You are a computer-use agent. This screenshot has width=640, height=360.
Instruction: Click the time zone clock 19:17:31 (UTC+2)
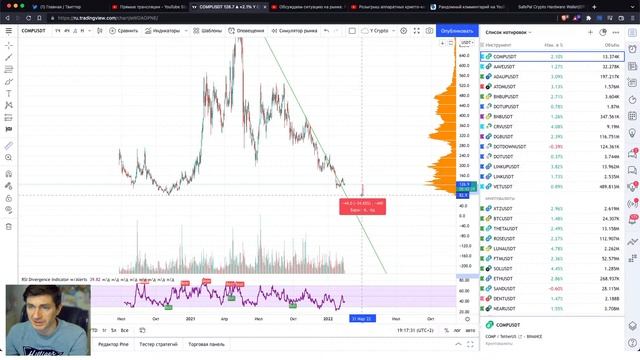(x=415, y=330)
